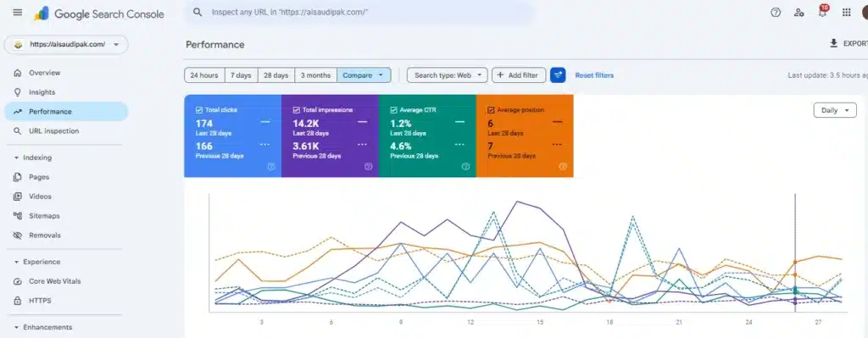Collapse the Experience section

point(37,262)
